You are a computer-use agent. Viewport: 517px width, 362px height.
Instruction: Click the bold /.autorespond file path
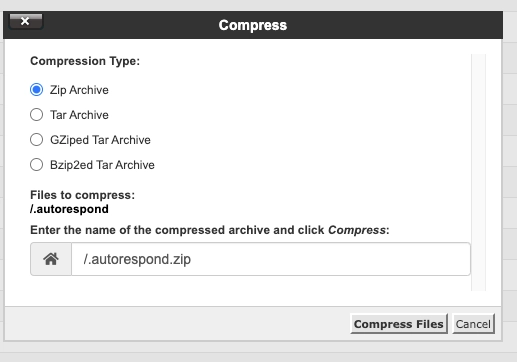coord(69,209)
